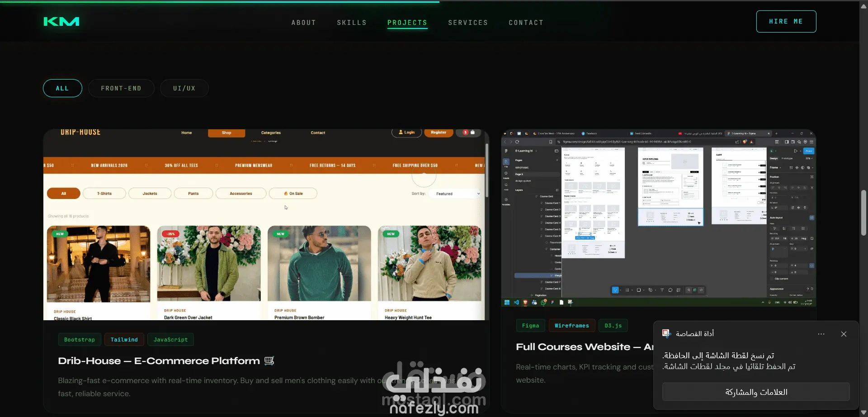Close the snipping tool notification
The image size is (868, 417).
click(844, 334)
